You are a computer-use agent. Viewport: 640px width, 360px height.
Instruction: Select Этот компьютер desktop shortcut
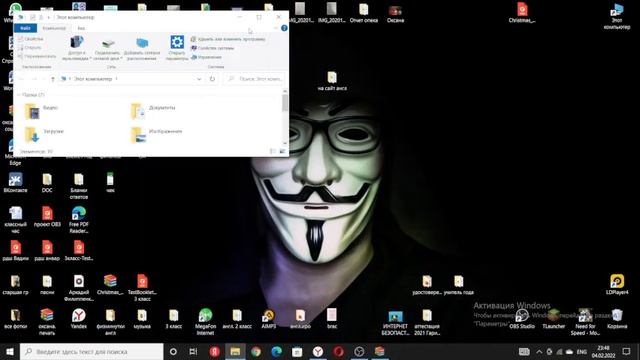617,16
